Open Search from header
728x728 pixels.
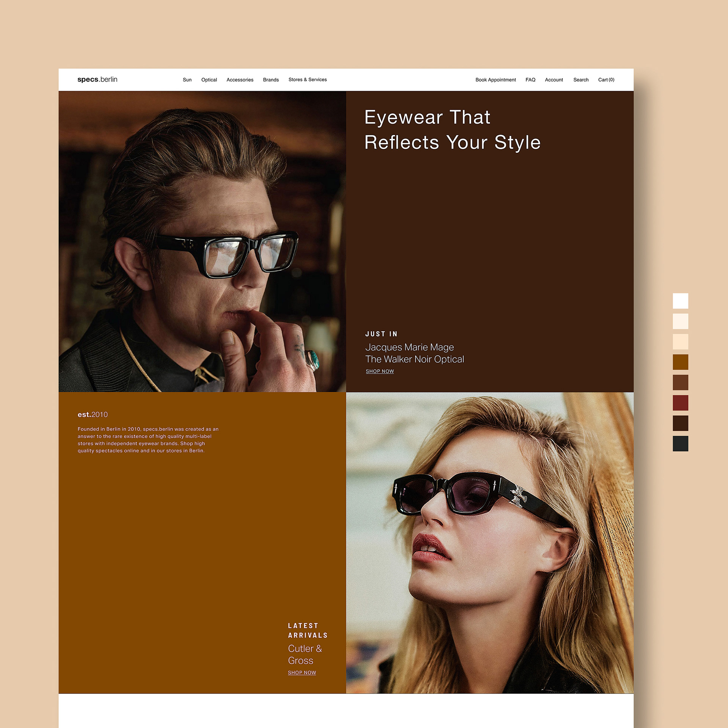tap(581, 80)
